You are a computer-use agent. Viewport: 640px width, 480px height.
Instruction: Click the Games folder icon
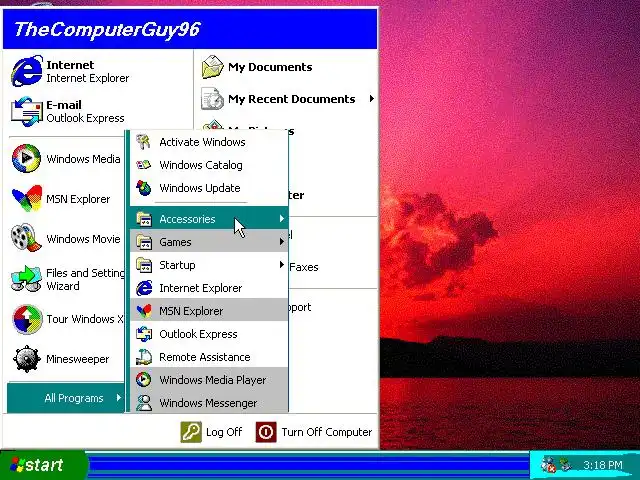tap(144, 242)
